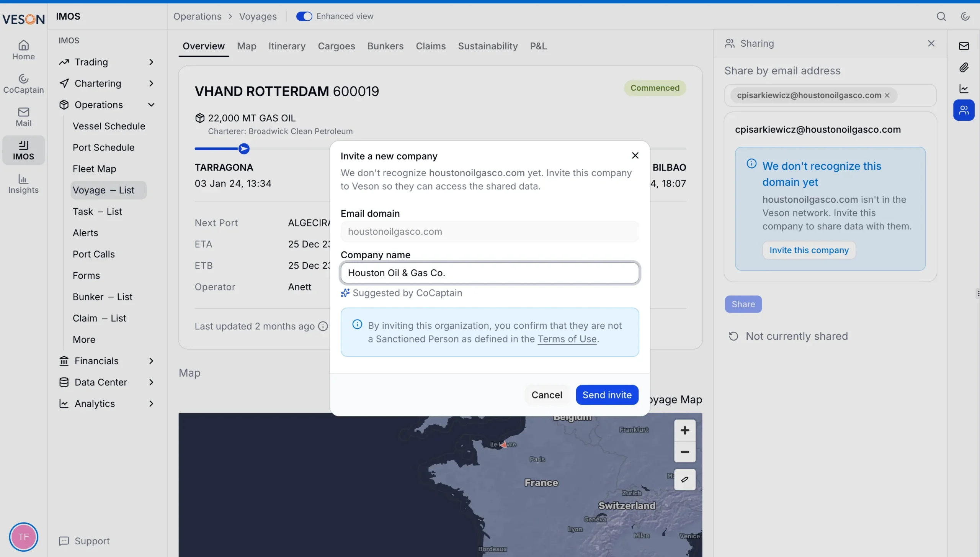Open attachments paperclip icon in right rail
The height and width of the screenshot is (557, 980).
964,67
